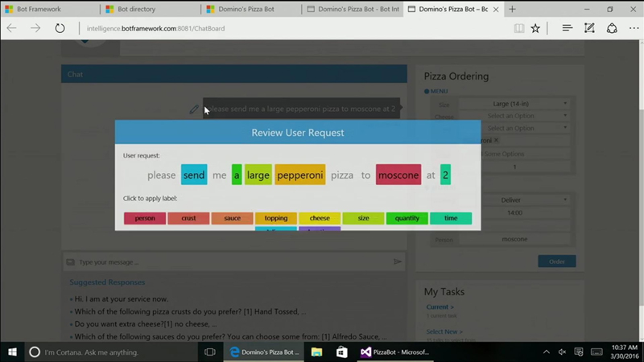Screen dimensions: 644x362
Task: Apply the crust label
Action: (188, 218)
